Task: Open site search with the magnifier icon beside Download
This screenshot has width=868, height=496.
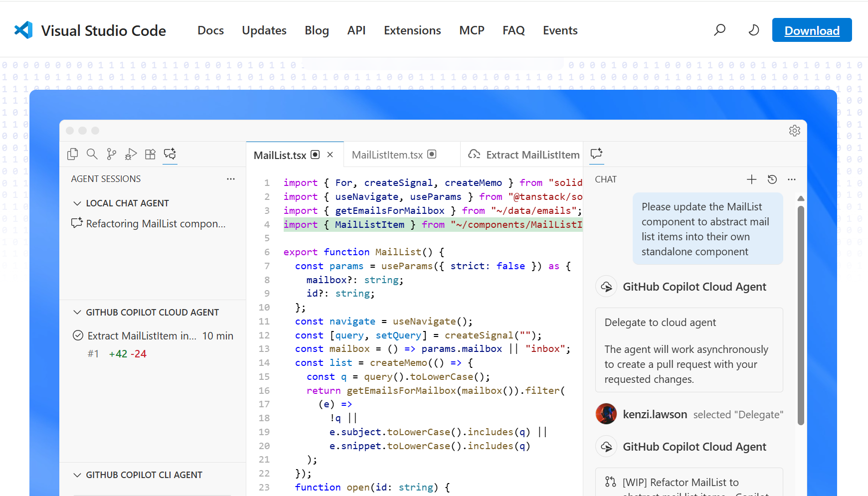Action: pyautogui.click(x=719, y=30)
